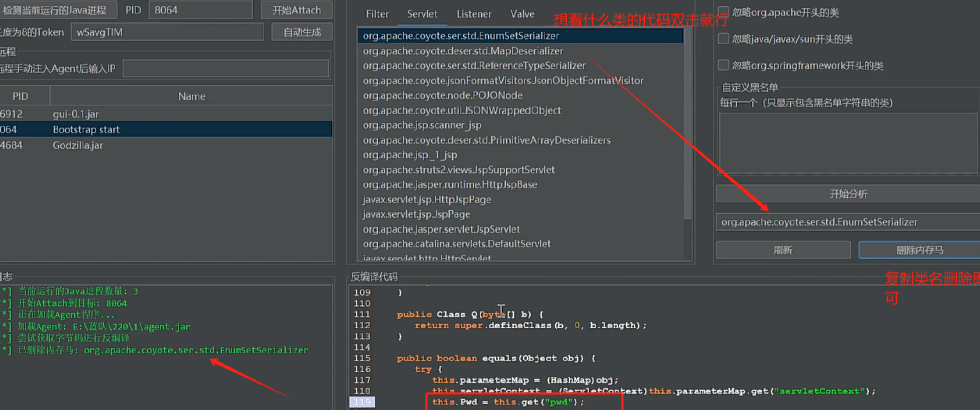This screenshot has width=980, height=410.
Task: Select org.apache.jasper.runtime.HttpJspBase in the list
Action: point(520,184)
